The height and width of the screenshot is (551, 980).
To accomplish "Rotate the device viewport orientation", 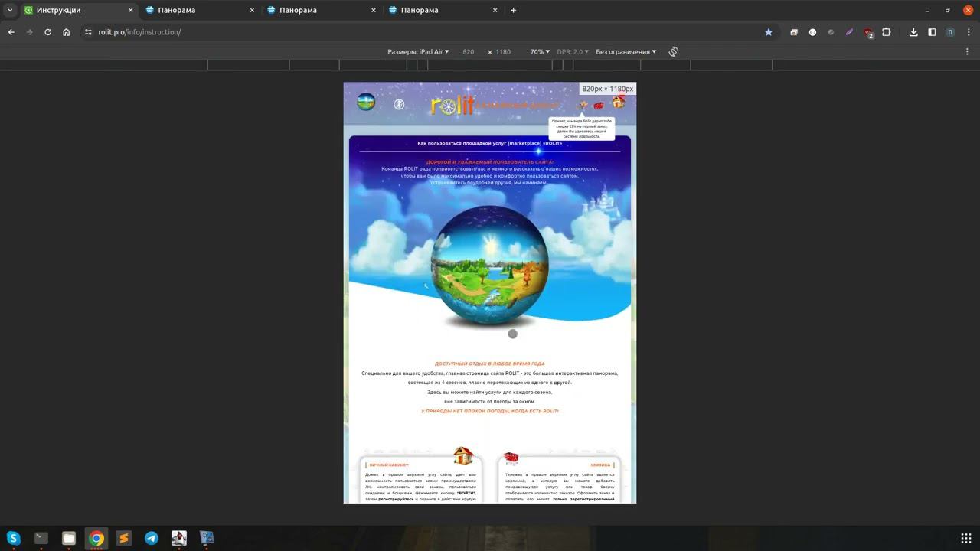I will click(x=674, y=51).
